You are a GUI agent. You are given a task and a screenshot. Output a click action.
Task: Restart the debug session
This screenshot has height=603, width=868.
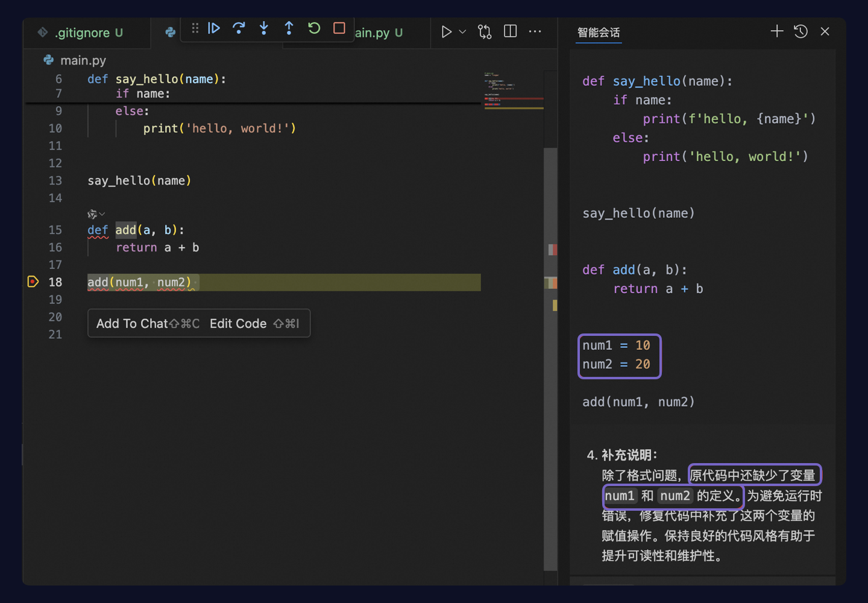314,28
